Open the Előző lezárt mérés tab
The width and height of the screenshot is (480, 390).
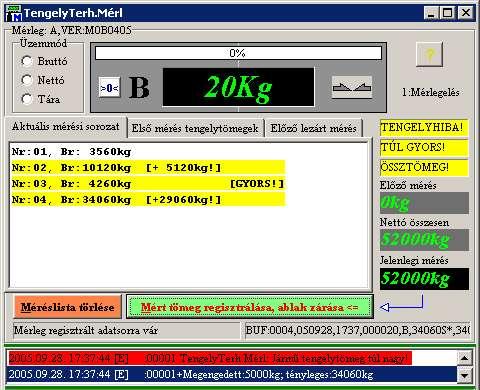click(313, 128)
